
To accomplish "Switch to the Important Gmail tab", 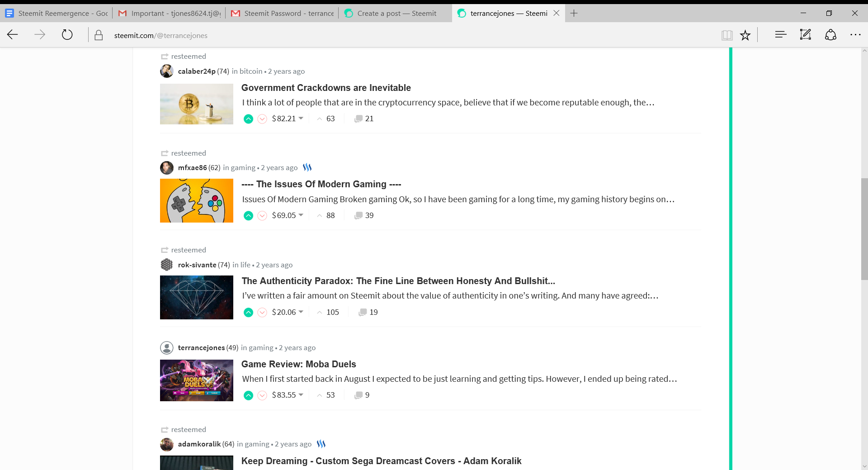I will click(x=169, y=13).
